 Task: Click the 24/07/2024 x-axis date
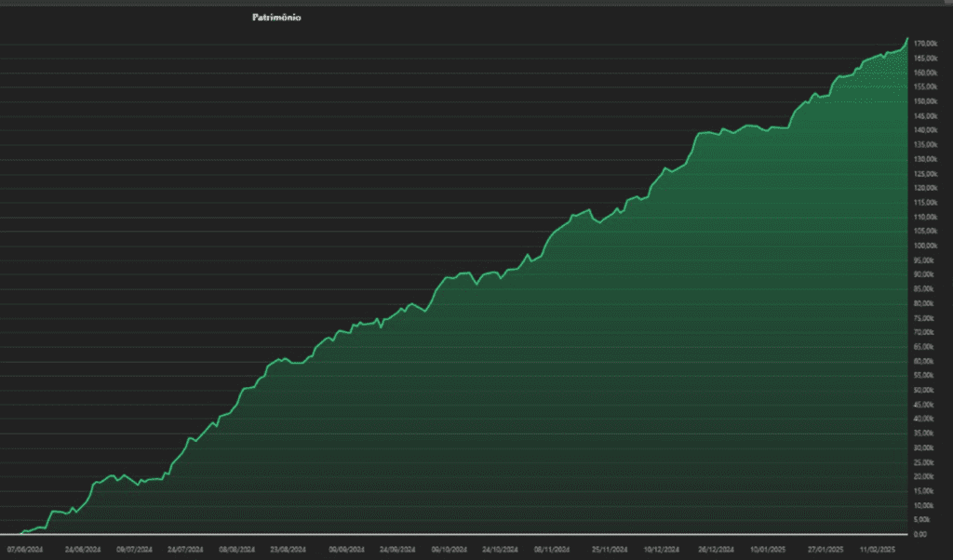pyautogui.click(x=186, y=550)
